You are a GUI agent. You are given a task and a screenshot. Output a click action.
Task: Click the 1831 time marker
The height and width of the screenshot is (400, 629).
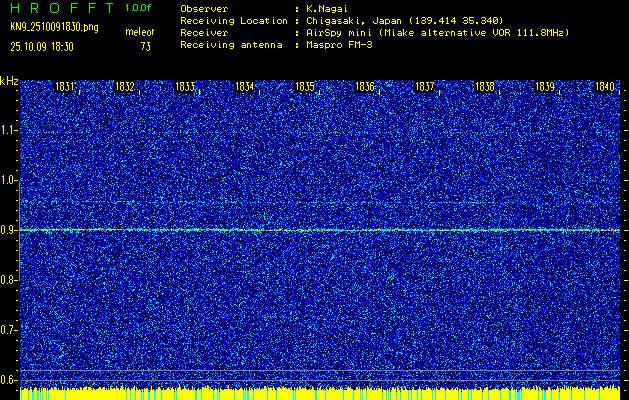point(65,88)
